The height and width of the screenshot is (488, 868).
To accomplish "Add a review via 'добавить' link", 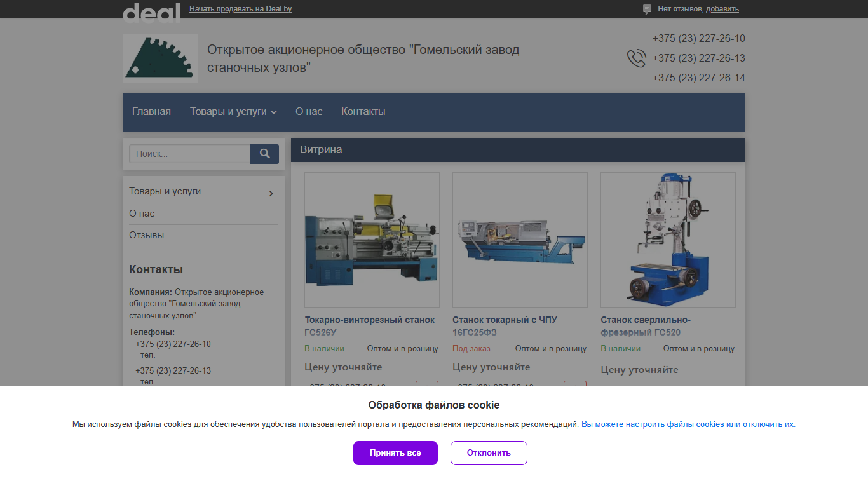I will (722, 9).
